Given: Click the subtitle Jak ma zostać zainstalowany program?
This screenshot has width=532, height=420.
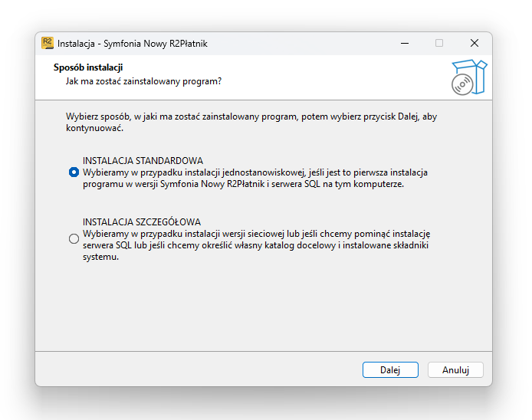Looking at the screenshot, I should click(143, 81).
